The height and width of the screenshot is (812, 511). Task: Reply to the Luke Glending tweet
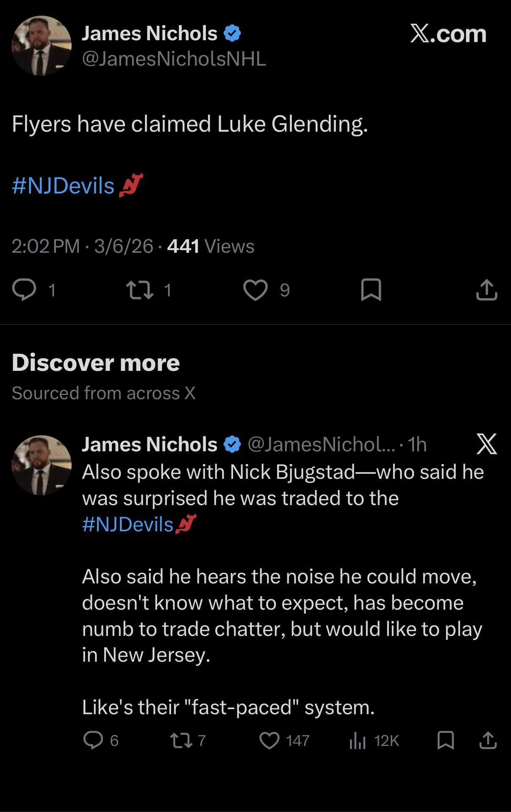(x=24, y=290)
